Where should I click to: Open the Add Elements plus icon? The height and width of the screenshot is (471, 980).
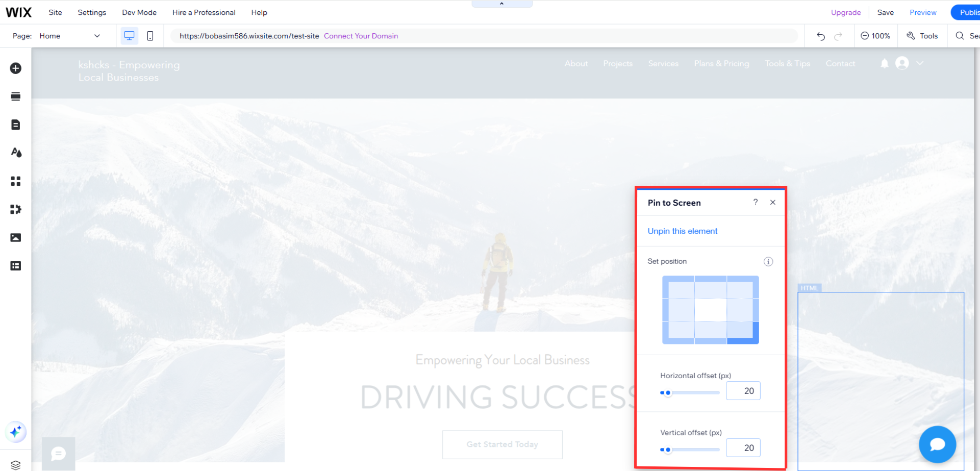(x=16, y=68)
